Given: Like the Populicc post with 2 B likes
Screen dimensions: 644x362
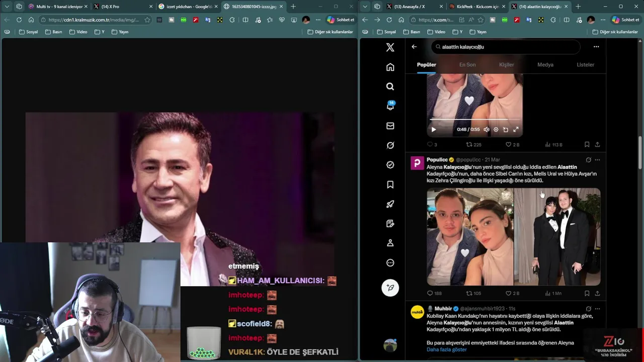Looking at the screenshot, I should point(512,293).
